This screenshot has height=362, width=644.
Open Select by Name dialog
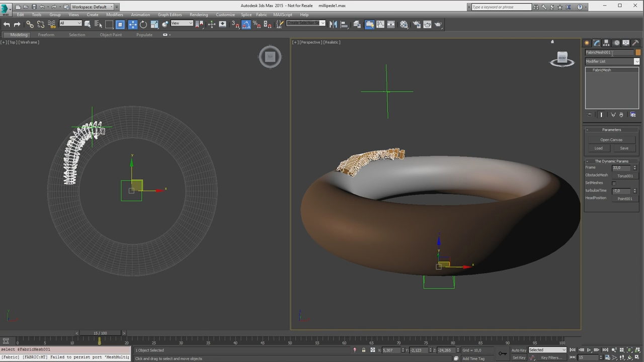tap(98, 24)
